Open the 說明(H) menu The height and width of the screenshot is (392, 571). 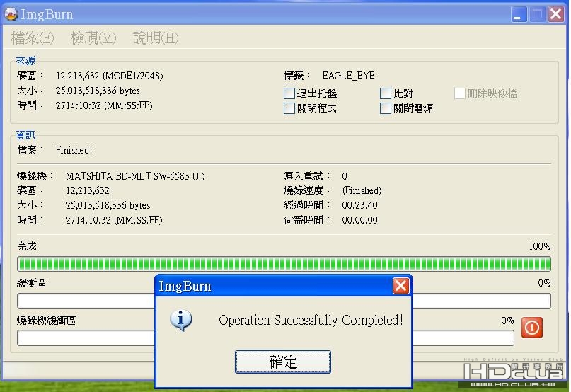(x=156, y=38)
